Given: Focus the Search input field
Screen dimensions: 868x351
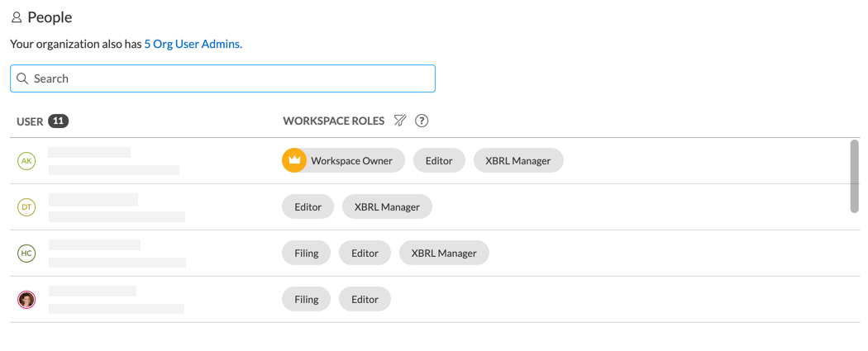Looking at the screenshot, I should [x=231, y=78].
